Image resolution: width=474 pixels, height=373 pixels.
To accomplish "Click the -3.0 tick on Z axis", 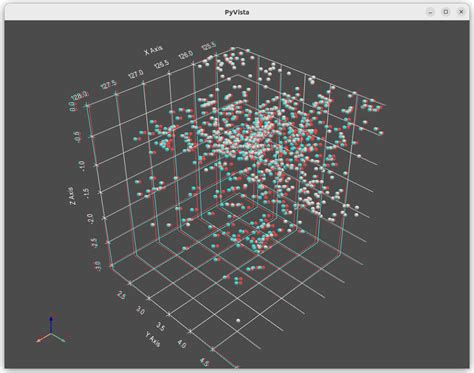I will click(98, 266).
